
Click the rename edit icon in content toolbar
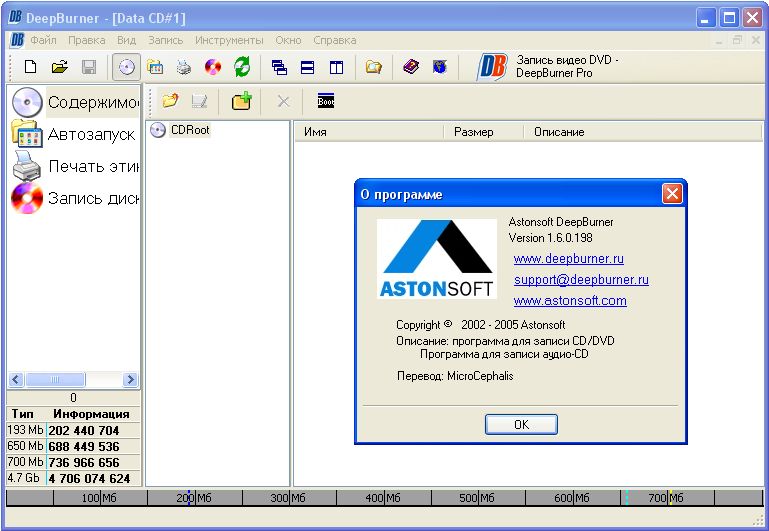[x=199, y=101]
